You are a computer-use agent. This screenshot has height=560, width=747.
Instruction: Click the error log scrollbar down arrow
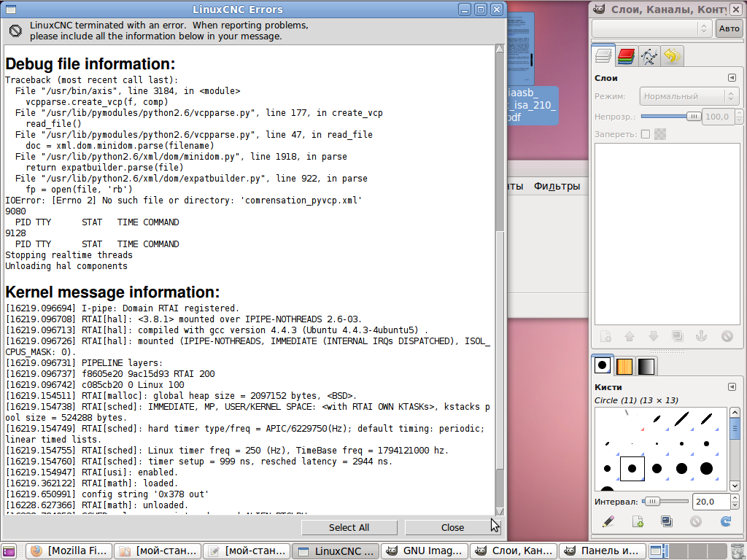[x=500, y=511]
